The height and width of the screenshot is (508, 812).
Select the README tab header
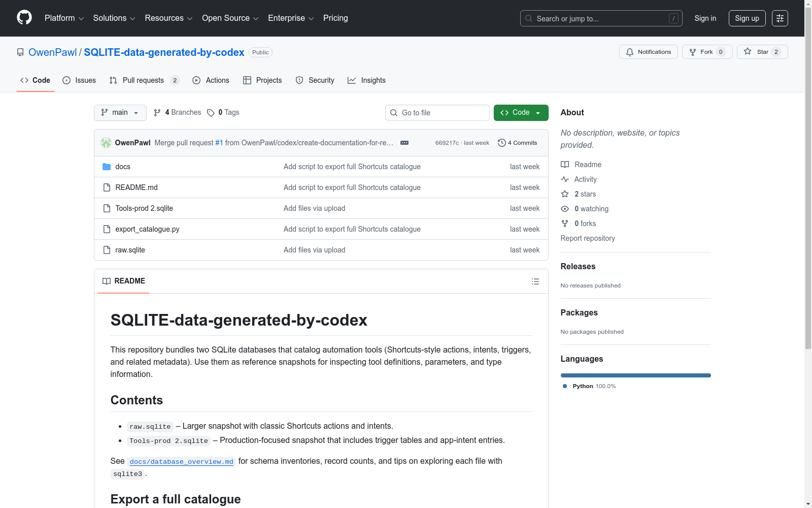124,281
